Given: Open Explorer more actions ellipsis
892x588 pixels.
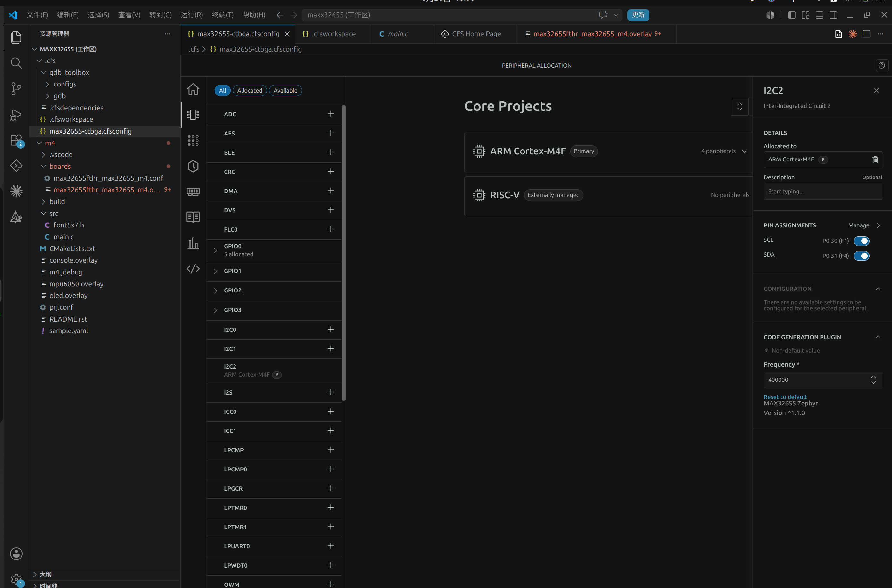Looking at the screenshot, I should [168, 34].
